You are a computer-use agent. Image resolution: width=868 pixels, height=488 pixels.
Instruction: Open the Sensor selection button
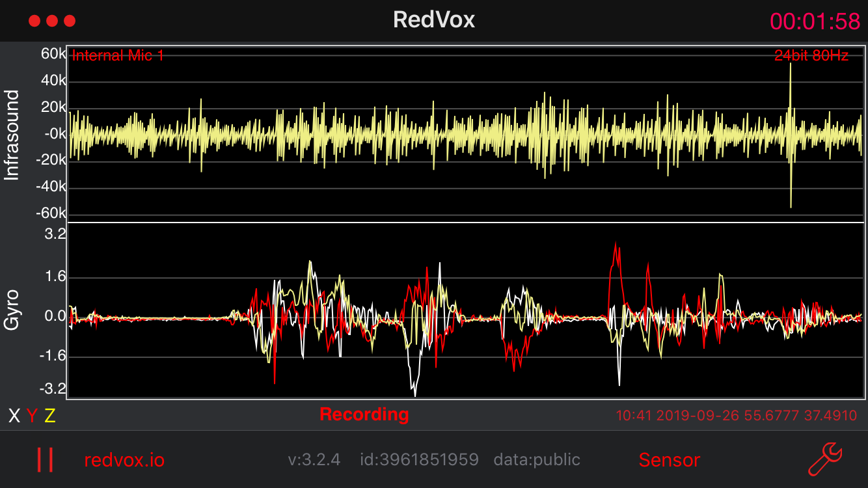click(x=669, y=460)
